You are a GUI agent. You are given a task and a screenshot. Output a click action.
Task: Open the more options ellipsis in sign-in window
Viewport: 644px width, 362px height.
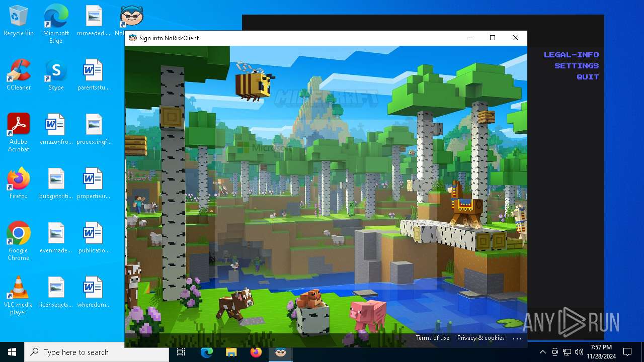517,338
